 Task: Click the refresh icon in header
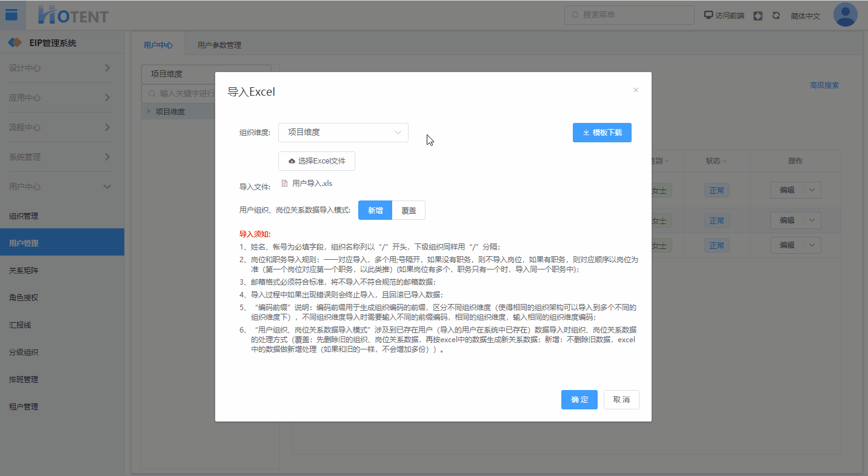tap(776, 16)
